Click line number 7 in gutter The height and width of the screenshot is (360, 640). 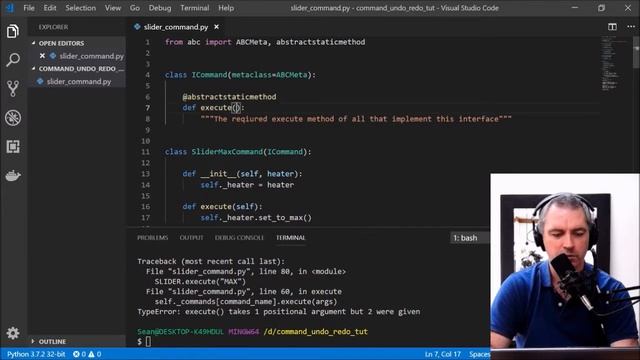click(x=148, y=108)
